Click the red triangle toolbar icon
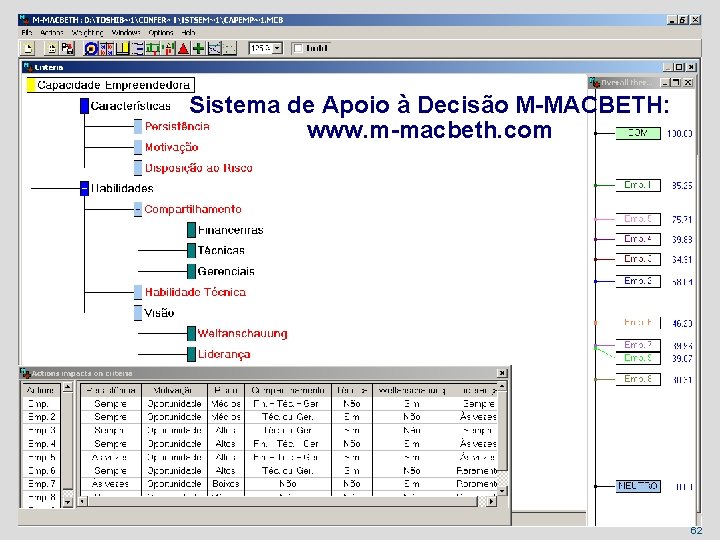This screenshot has width=720, height=540. click(x=183, y=48)
